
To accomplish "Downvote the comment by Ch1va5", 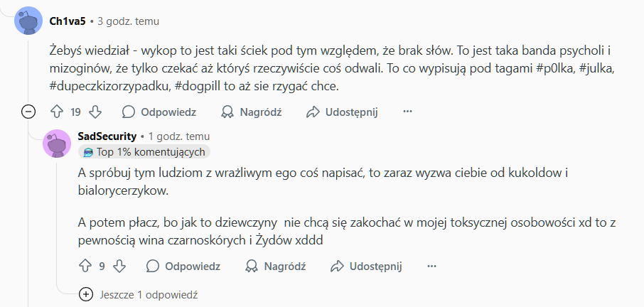I will tap(95, 112).
